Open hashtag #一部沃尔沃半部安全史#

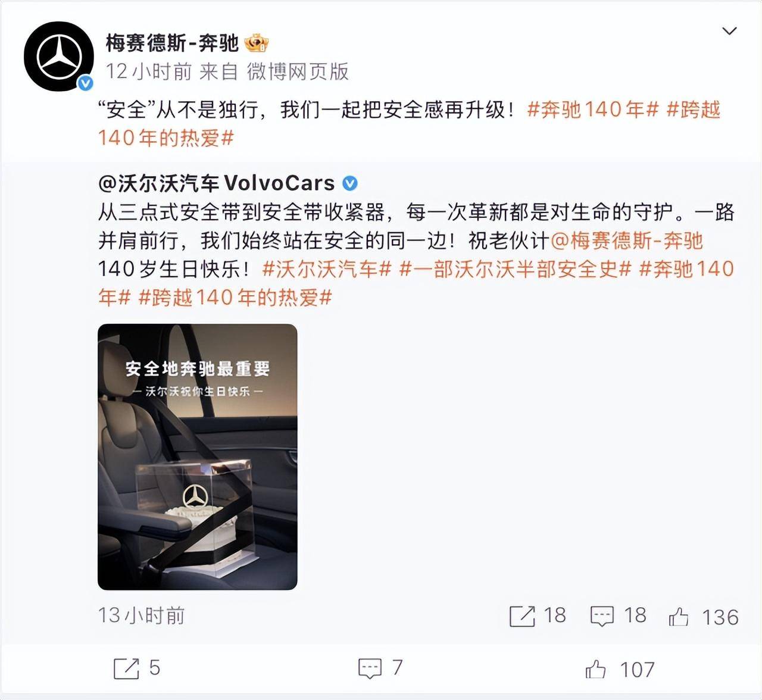coord(516,269)
